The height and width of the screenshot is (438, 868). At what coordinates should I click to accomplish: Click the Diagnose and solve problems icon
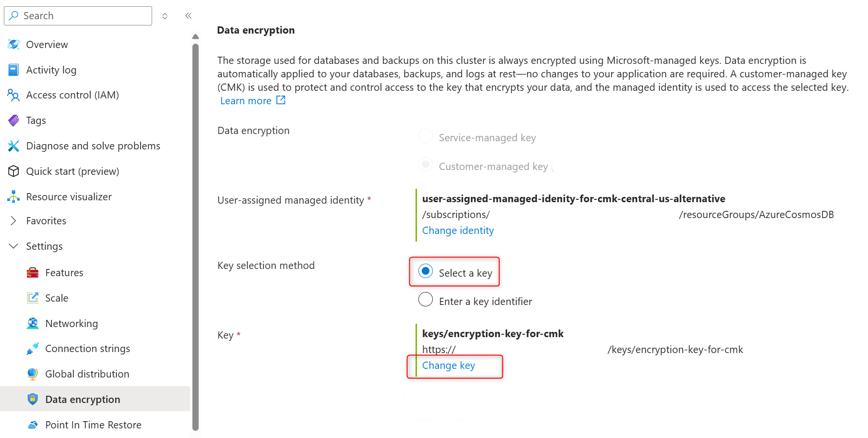tap(13, 146)
